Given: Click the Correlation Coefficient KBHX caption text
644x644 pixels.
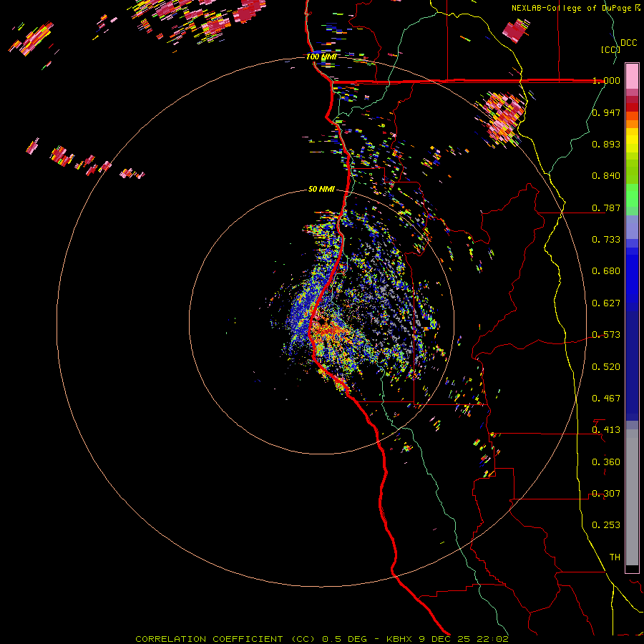Looking at the screenshot, I should click(x=322, y=639).
